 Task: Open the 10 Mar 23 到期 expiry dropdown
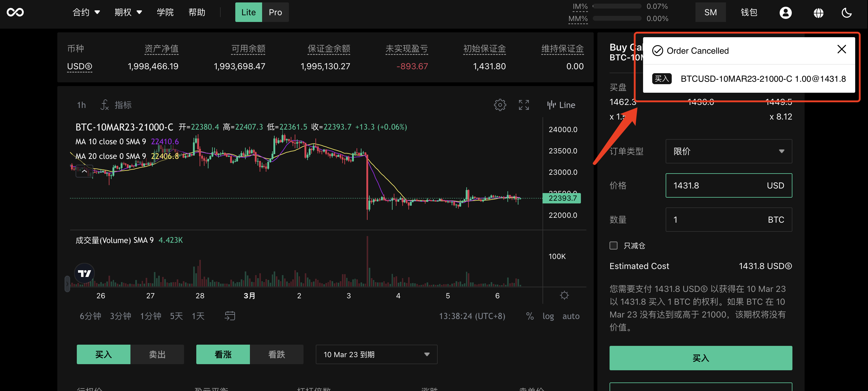(x=376, y=354)
